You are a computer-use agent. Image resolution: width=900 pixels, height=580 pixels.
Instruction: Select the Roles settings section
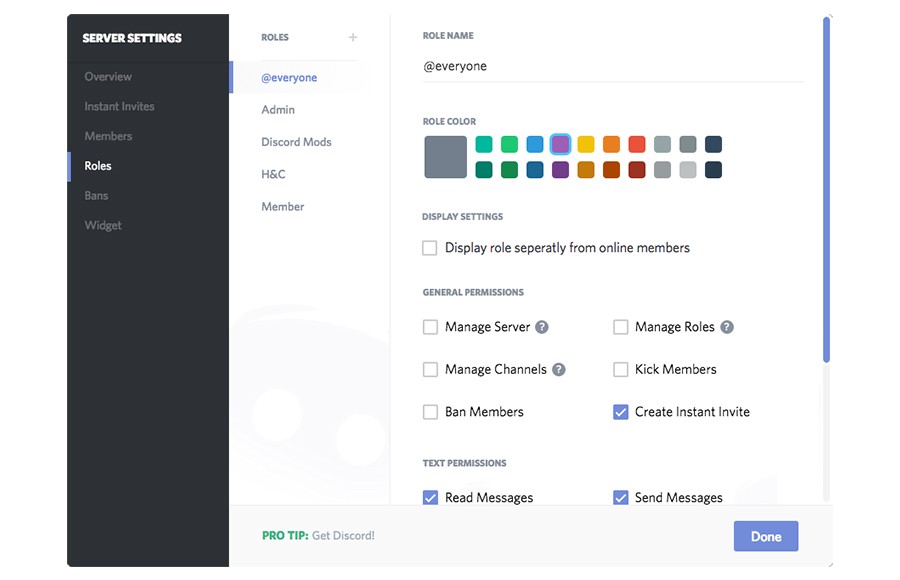pos(98,166)
